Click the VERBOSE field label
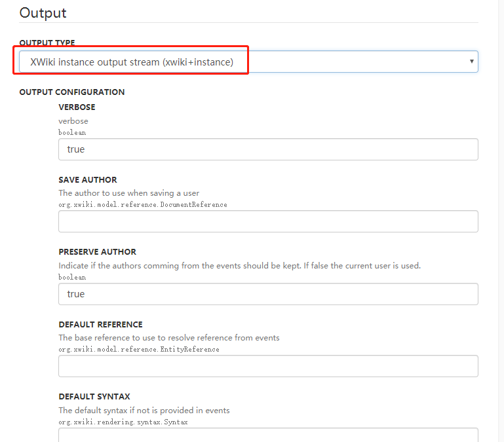Image resolution: width=504 pixels, height=442 pixels. pos(77,107)
